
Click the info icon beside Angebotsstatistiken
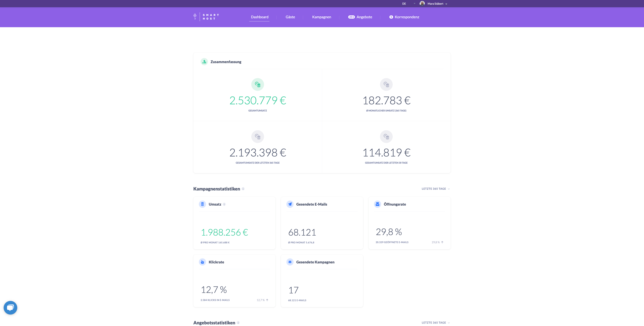pos(238,323)
